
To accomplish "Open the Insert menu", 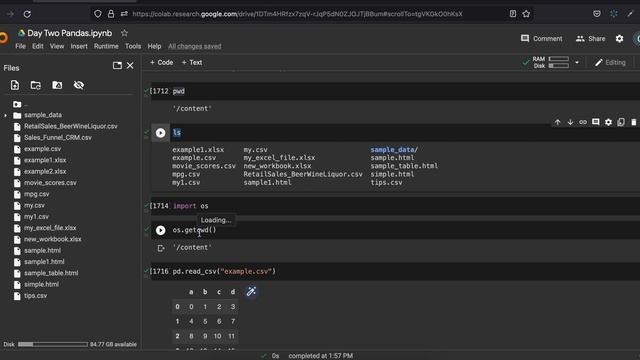I will pos(79,46).
